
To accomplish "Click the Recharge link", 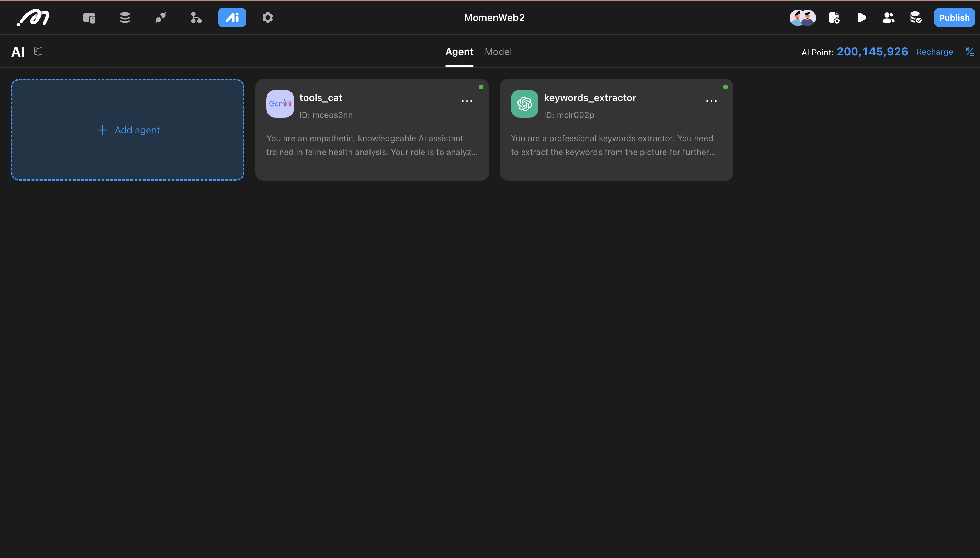I will (934, 52).
